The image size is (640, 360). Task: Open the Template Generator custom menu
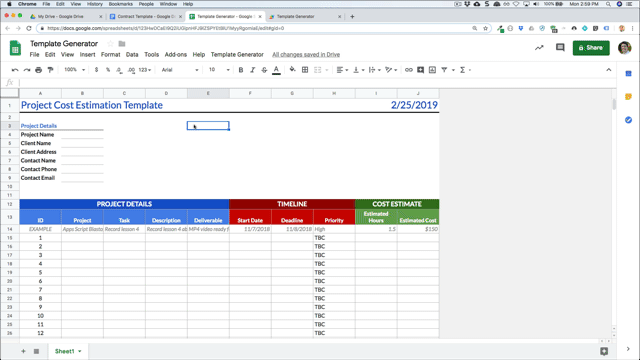click(x=237, y=55)
